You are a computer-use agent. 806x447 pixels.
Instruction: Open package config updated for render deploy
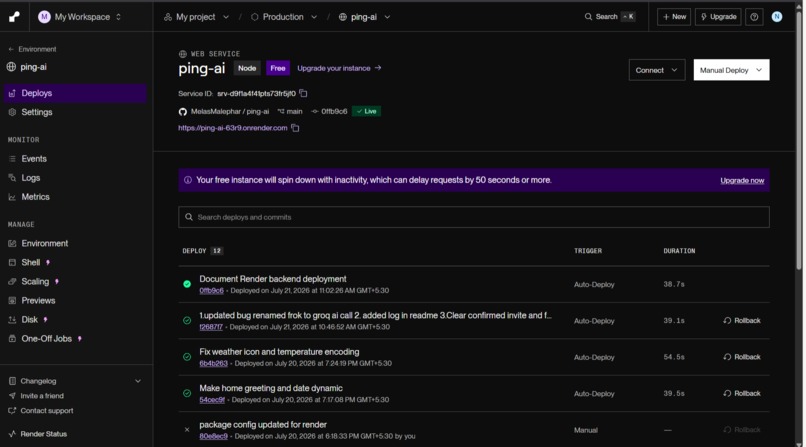(x=263, y=425)
